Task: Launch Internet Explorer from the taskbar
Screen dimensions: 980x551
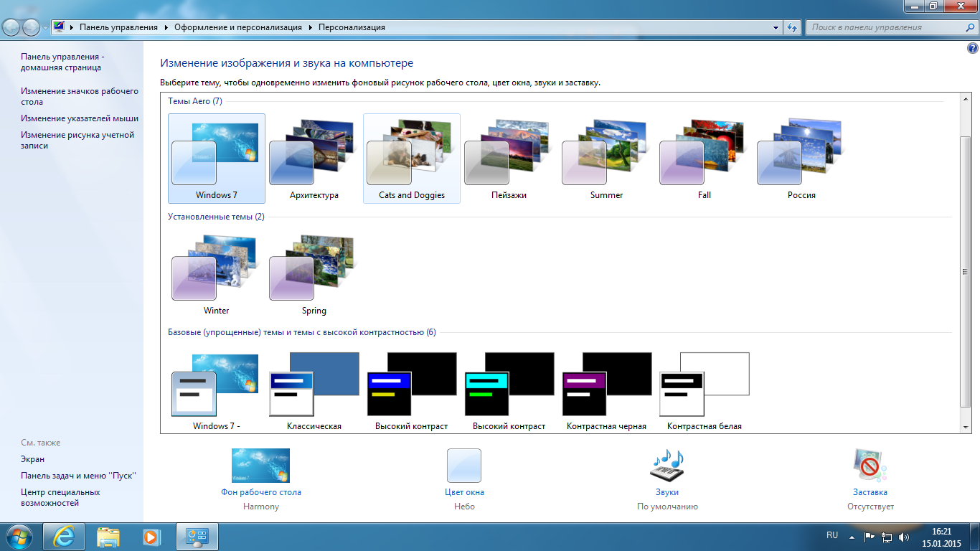Action: tap(64, 537)
